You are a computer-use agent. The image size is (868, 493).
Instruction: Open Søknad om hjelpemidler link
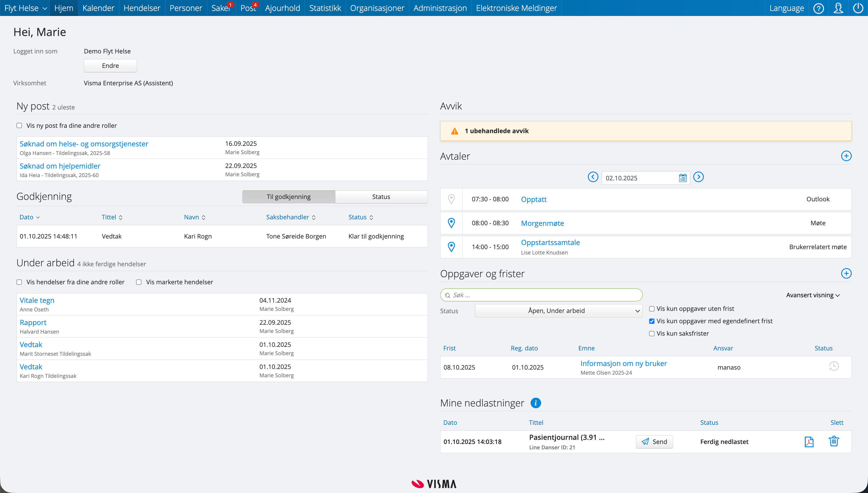[60, 166]
